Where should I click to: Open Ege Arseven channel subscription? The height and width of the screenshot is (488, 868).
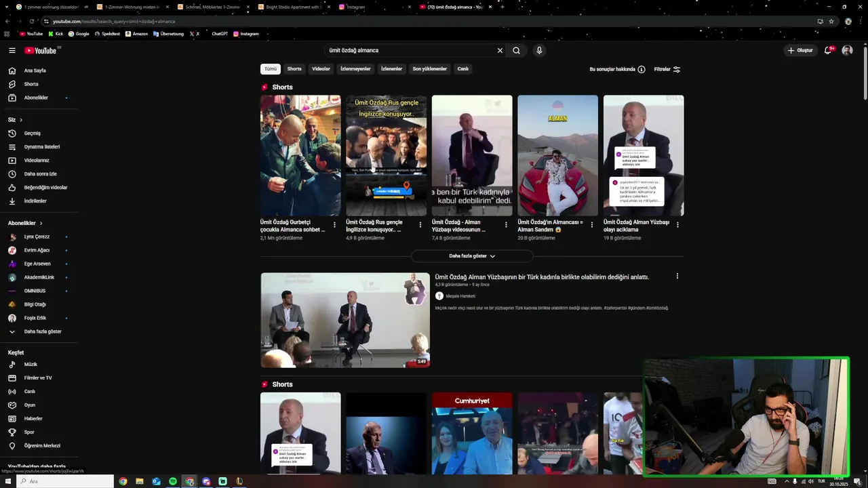[39, 264]
